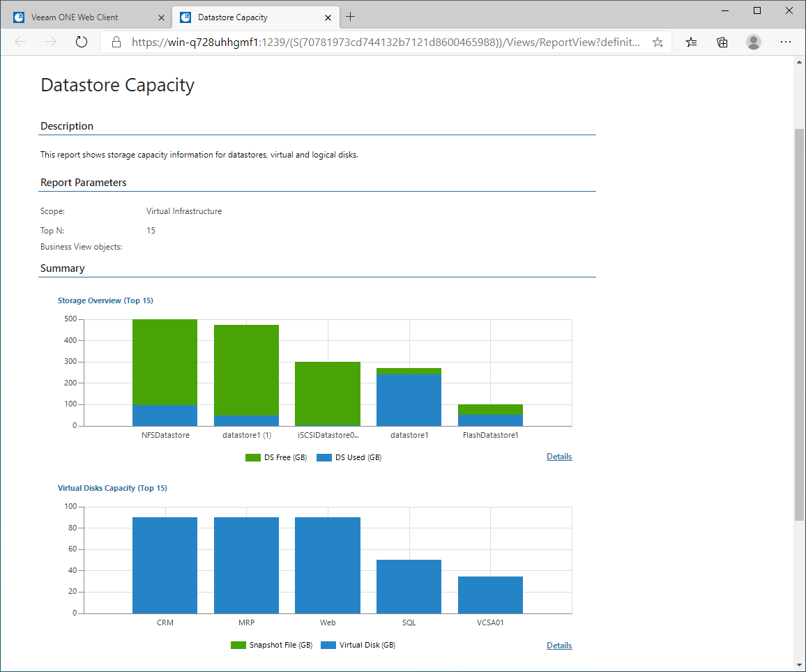Click the browser Forward arrow
This screenshot has width=806, height=672.
(x=51, y=42)
